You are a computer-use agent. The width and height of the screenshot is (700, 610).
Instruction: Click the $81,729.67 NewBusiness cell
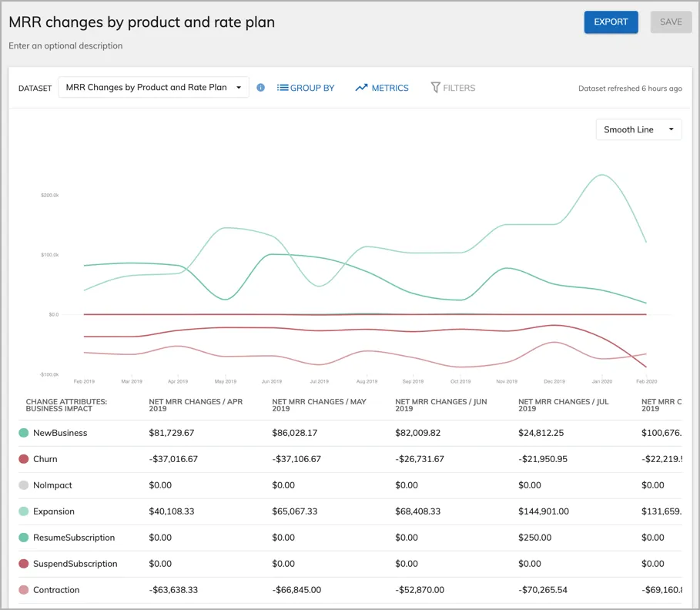coord(172,433)
